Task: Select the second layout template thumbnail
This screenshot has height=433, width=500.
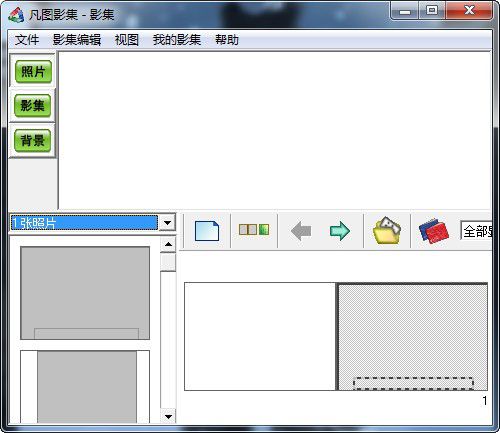Action: [x=85, y=387]
